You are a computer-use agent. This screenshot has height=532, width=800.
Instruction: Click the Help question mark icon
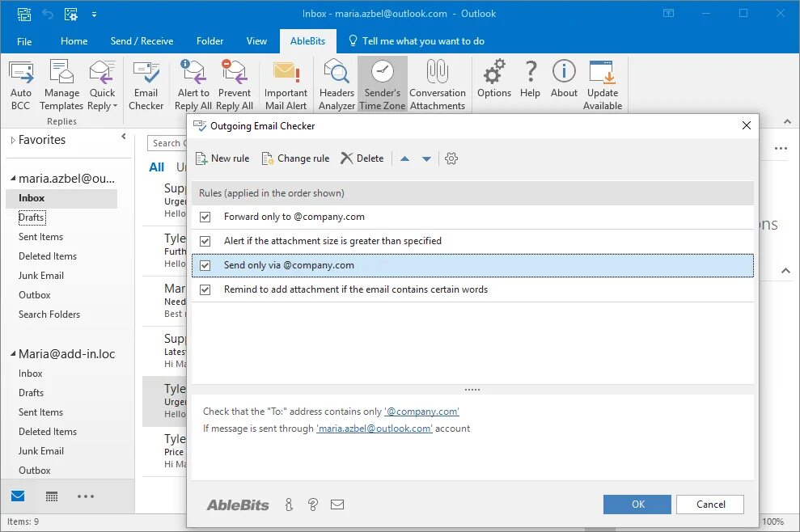click(x=530, y=79)
